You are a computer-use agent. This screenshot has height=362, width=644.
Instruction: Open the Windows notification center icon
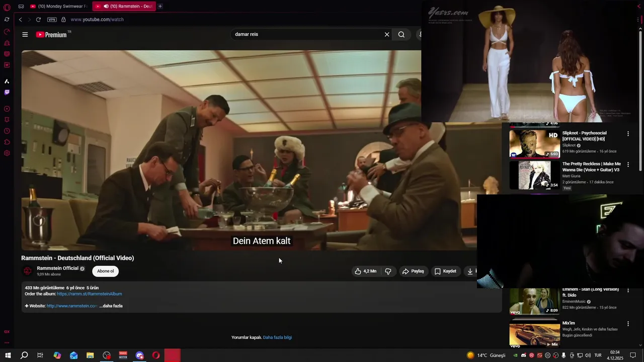pyautogui.click(x=634, y=355)
